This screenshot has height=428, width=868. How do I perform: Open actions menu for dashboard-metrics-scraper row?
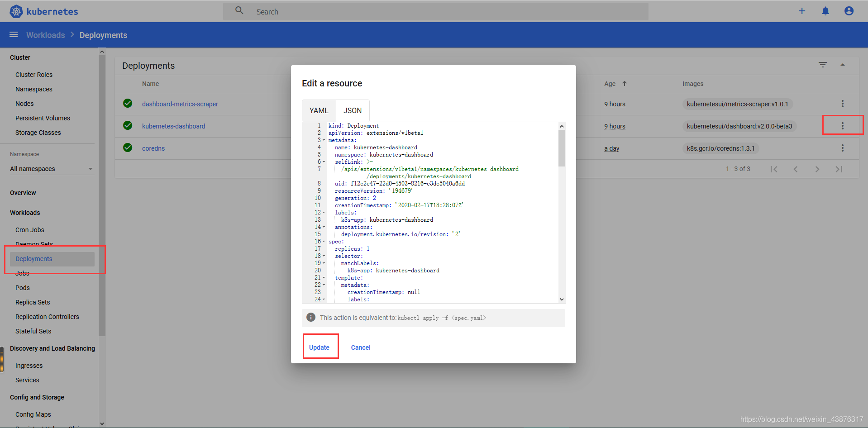click(843, 104)
